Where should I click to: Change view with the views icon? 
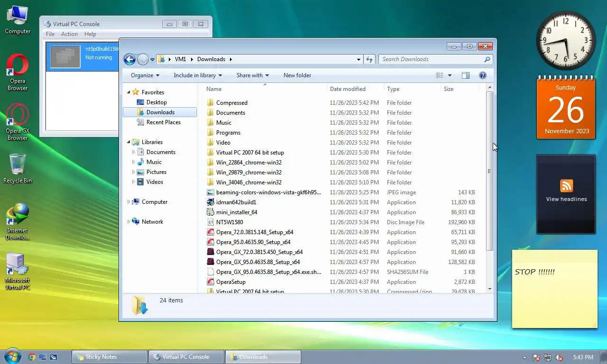[x=440, y=75]
